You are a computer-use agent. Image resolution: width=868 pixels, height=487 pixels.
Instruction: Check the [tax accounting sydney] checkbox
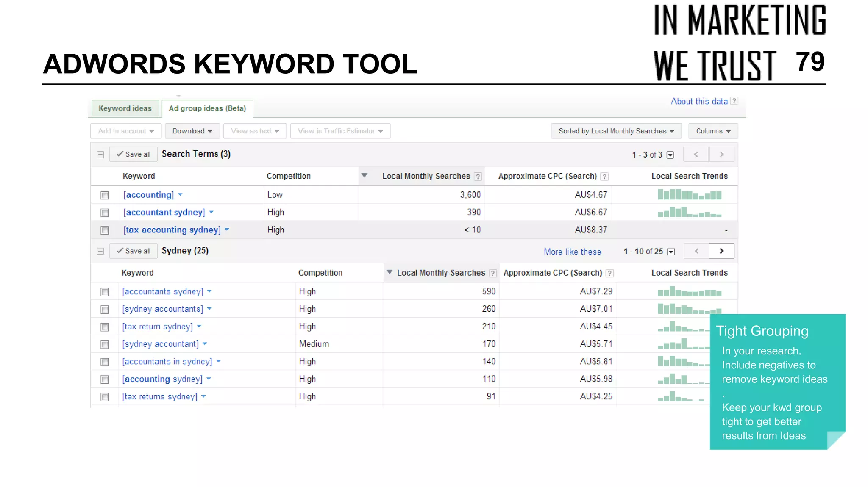point(105,230)
